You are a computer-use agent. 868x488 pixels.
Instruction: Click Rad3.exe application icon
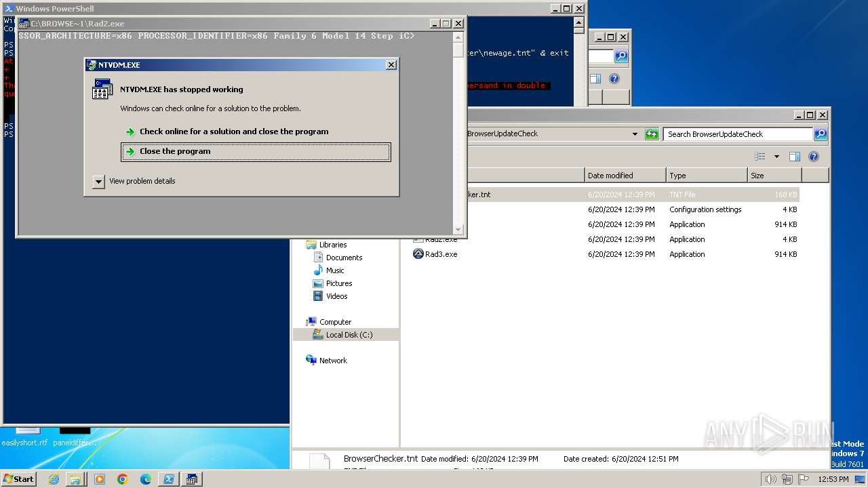click(418, 254)
